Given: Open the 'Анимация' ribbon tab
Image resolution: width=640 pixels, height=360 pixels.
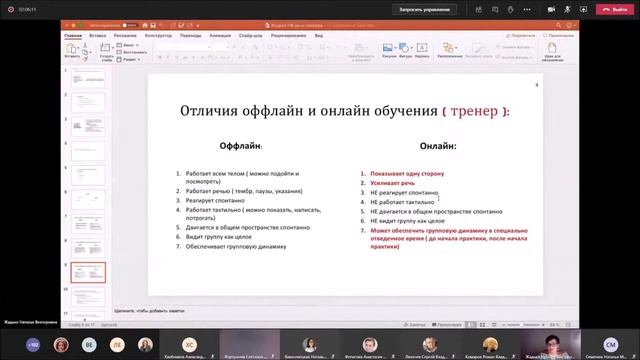Looking at the screenshot, I should [220, 36].
